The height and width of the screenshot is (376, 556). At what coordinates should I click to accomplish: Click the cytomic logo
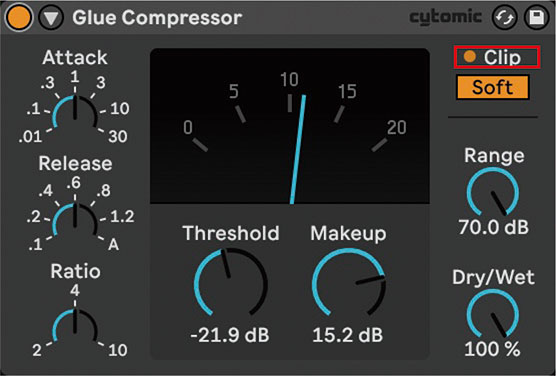point(446,17)
